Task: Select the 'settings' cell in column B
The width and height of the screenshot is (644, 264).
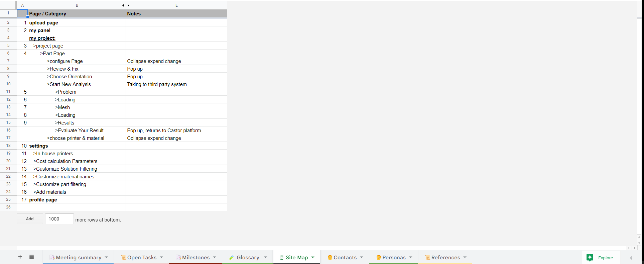Action: point(77,146)
